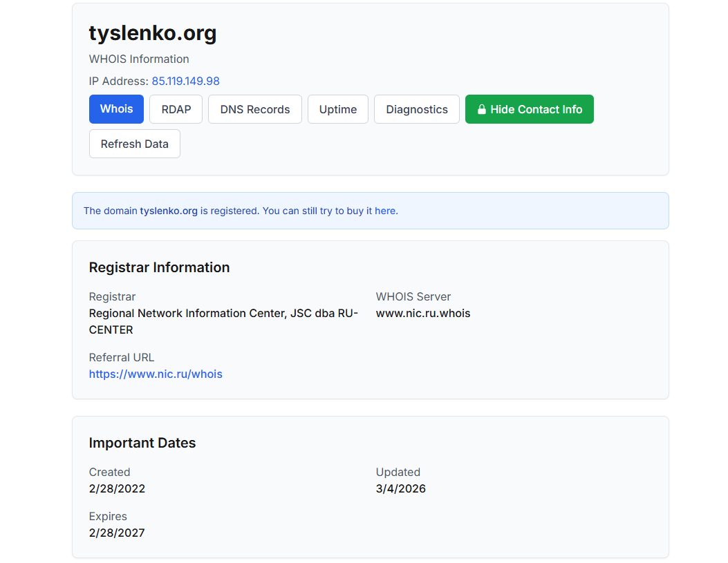Switch to the Whois tab
Image resolution: width=728 pixels, height=563 pixels.
[x=116, y=109]
